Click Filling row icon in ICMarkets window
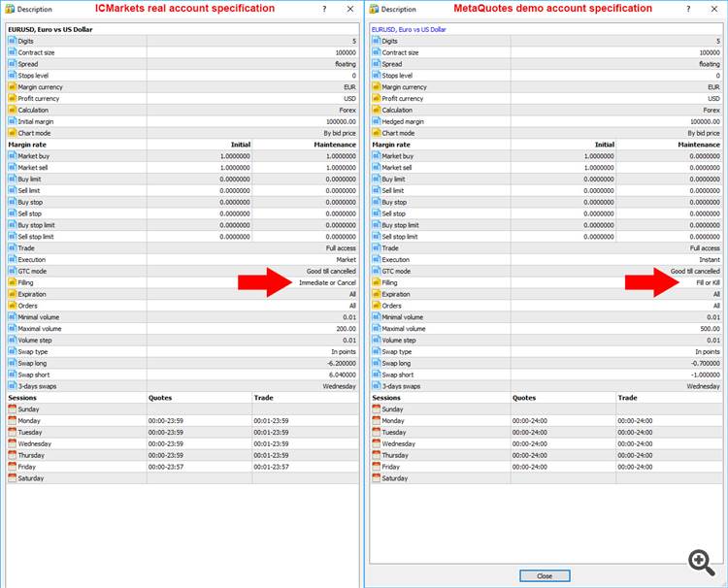Screen dimensions: 728x588 point(12,282)
